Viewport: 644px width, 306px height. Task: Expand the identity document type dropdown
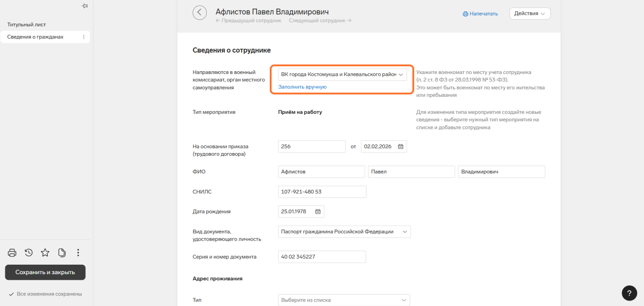(x=404, y=232)
